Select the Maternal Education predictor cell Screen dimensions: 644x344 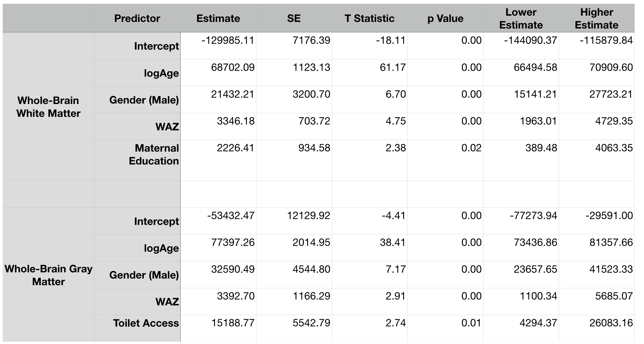tap(154, 154)
